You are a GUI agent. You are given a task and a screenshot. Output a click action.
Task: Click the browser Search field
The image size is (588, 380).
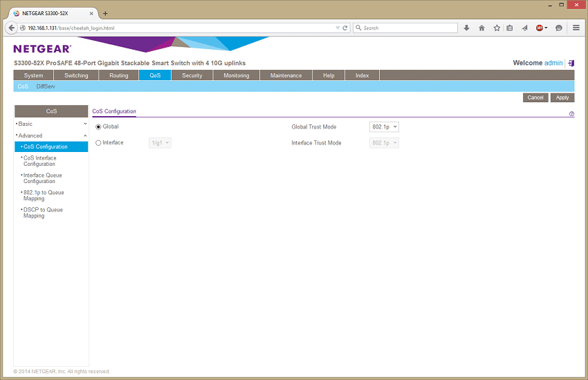coord(405,28)
